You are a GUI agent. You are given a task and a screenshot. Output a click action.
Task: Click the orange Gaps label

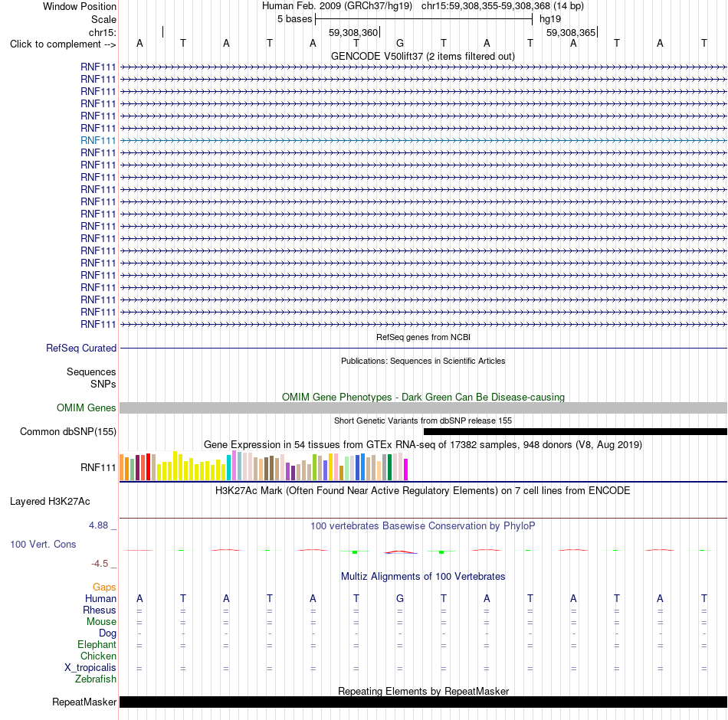104,587
